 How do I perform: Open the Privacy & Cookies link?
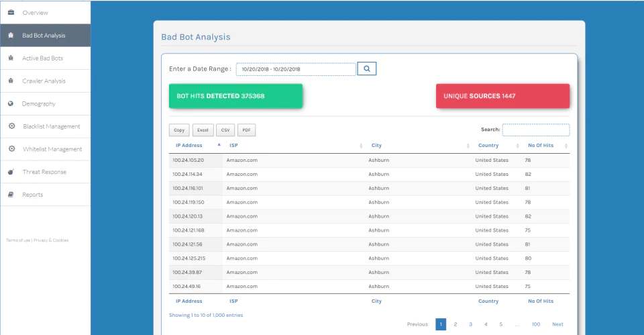(51, 240)
